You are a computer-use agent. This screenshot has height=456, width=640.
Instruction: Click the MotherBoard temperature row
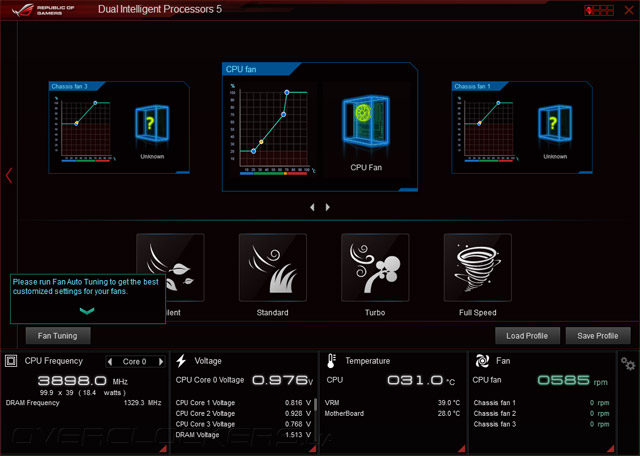[392, 414]
